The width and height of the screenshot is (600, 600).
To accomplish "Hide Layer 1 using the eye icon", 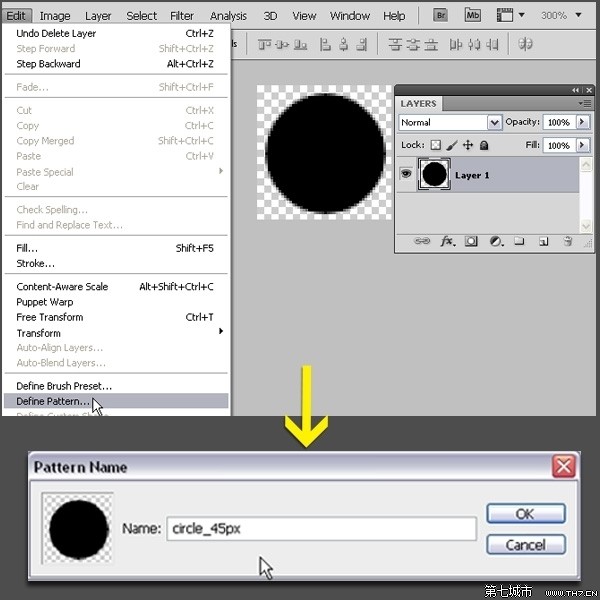I will (406, 175).
